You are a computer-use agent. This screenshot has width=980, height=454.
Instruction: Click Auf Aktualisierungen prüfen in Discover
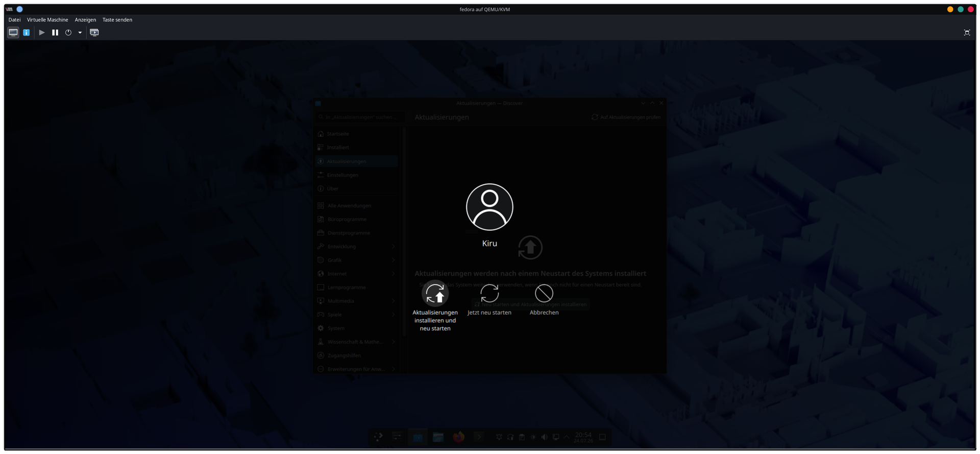pos(626,117)
